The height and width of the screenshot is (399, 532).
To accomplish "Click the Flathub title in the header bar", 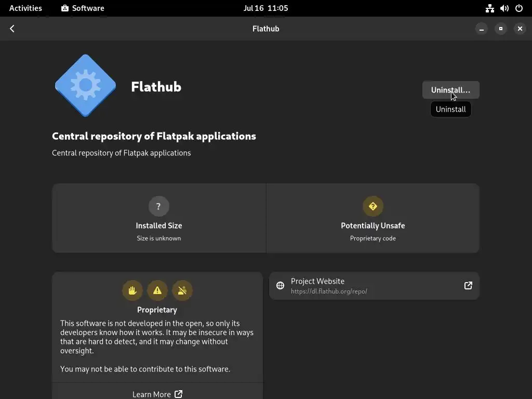I will click(265, 29).
